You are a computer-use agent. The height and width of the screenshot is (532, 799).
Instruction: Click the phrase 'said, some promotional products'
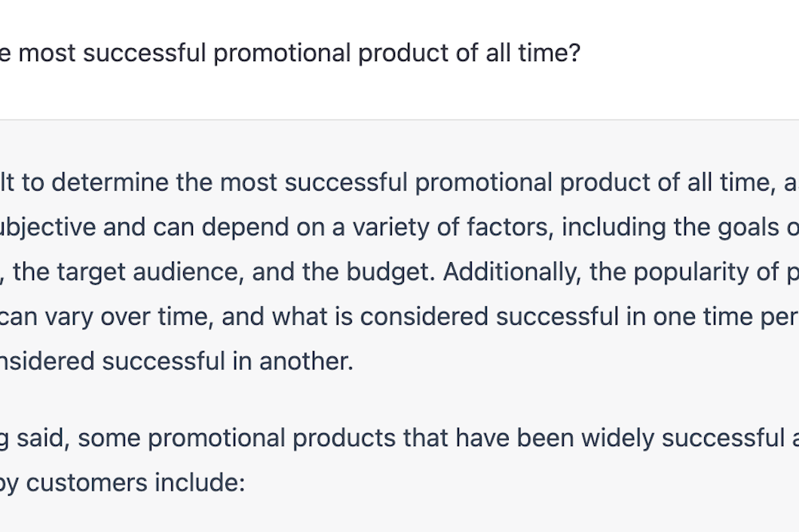tap(206, 439)
